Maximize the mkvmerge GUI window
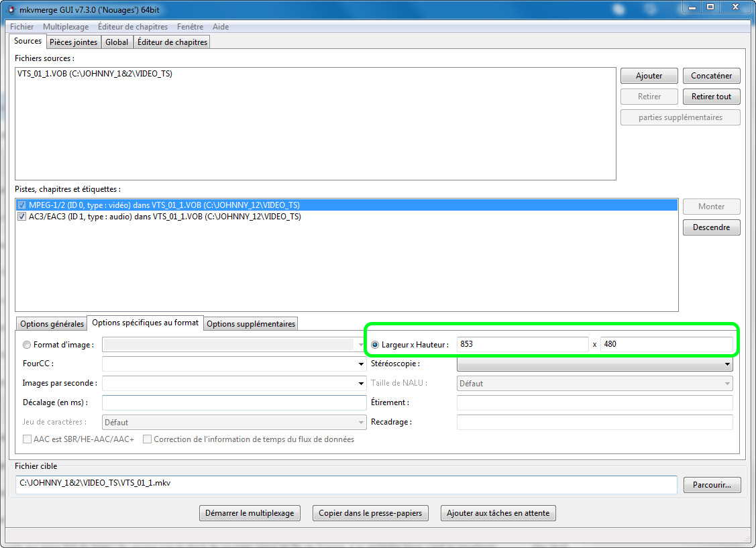Viewport: 756px width, 548px height. point(710,7)
